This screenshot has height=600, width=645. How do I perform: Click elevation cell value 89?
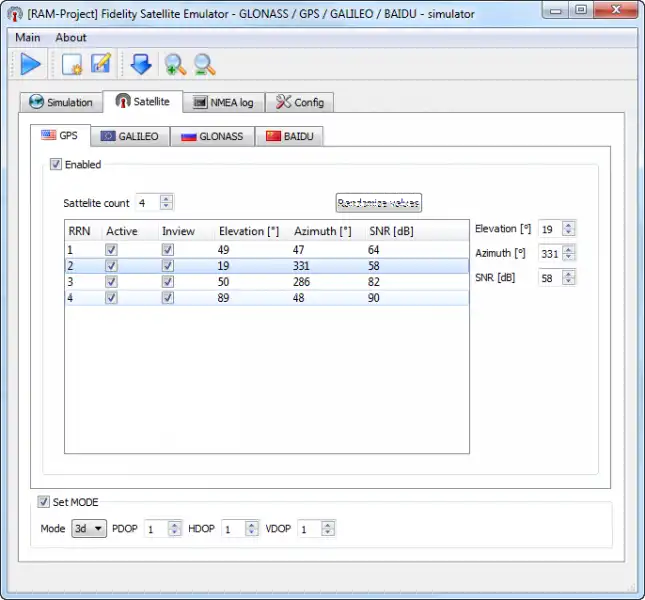pyautogui.click(x=223, y=298)
